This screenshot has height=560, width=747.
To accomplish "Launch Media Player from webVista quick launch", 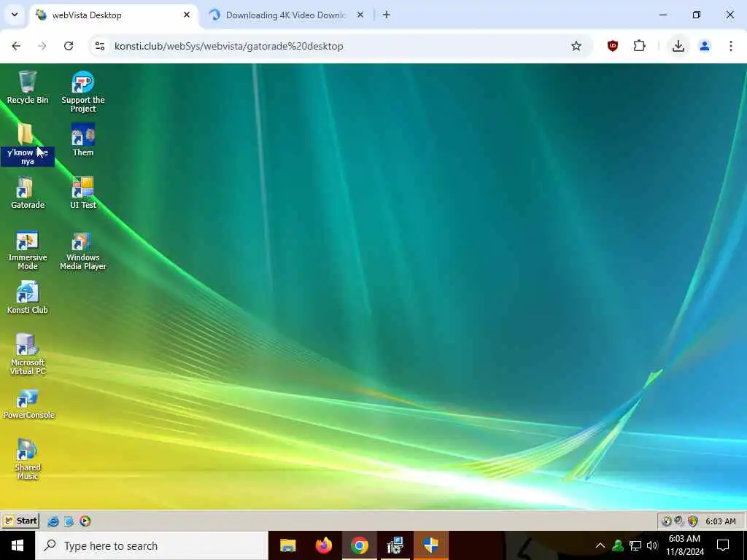I will click(x=85, y=521).
